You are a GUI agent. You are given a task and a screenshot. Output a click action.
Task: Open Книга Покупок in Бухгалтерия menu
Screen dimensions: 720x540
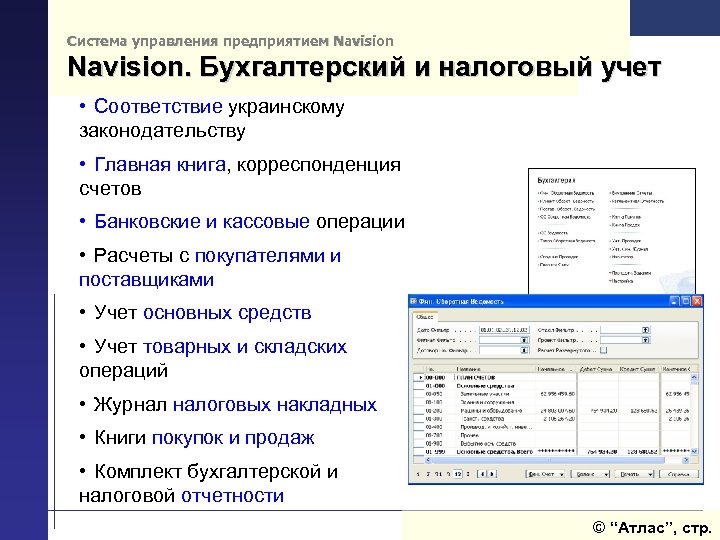625,217
